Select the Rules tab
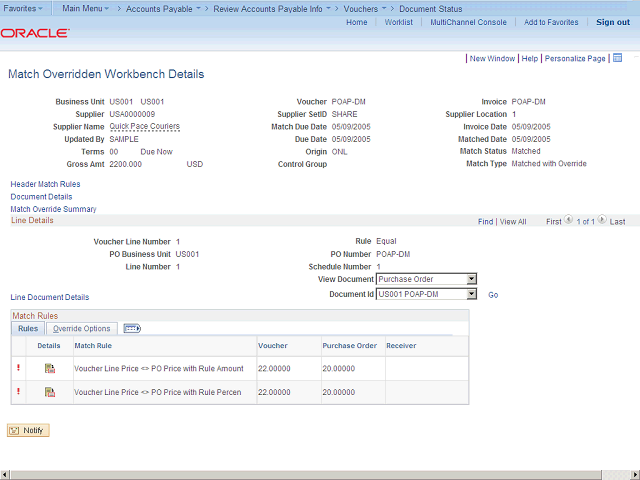 click(28, 328)
